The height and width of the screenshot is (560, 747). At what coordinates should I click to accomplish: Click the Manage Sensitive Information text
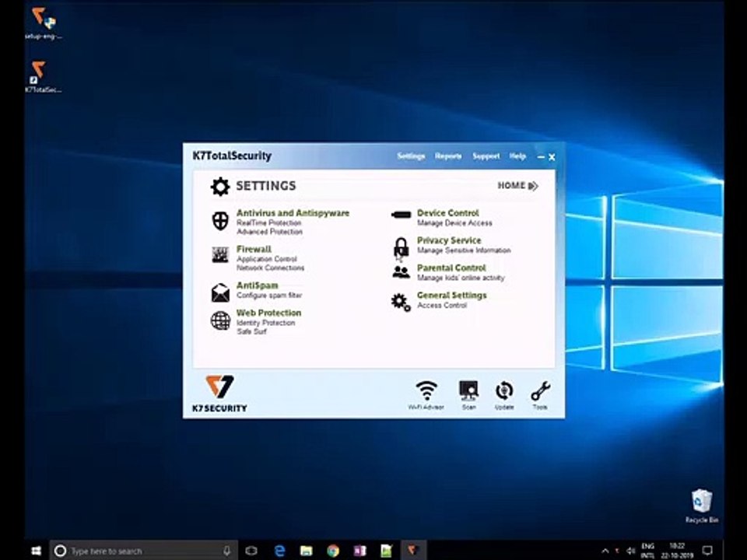click(x=464, y=250)
